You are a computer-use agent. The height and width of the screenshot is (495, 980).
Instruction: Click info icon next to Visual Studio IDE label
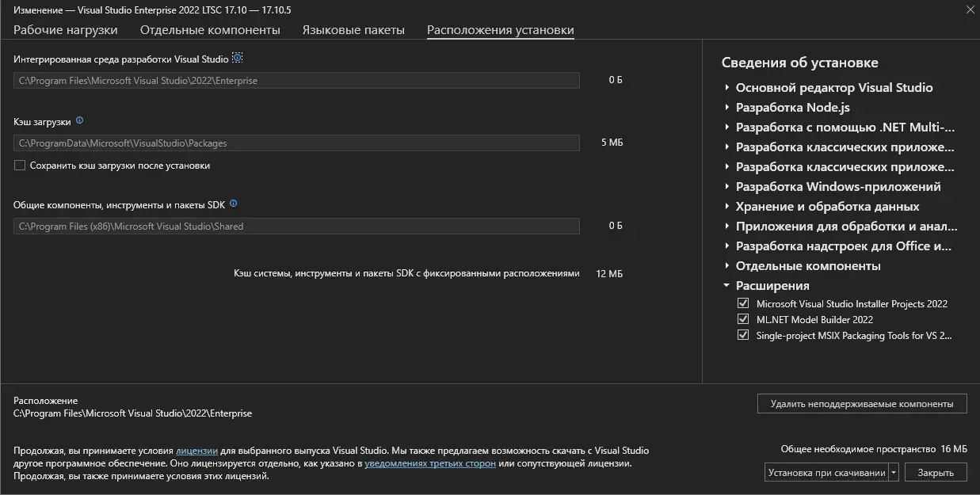(237, 59)
